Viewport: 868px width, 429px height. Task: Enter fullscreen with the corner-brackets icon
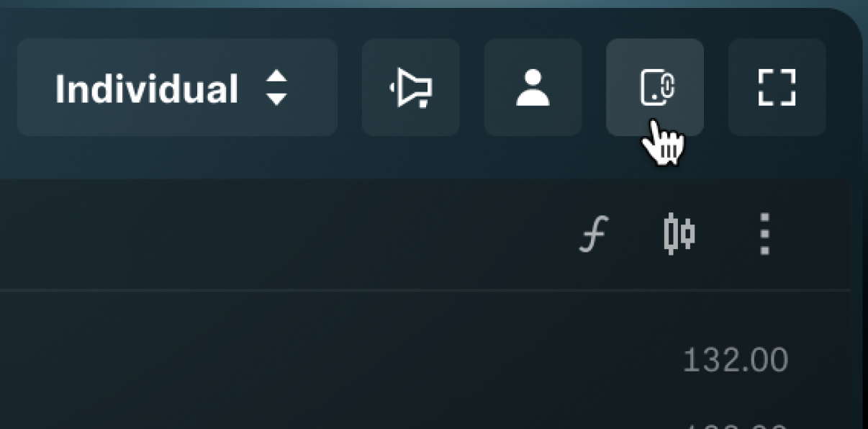tap(777, 87)
